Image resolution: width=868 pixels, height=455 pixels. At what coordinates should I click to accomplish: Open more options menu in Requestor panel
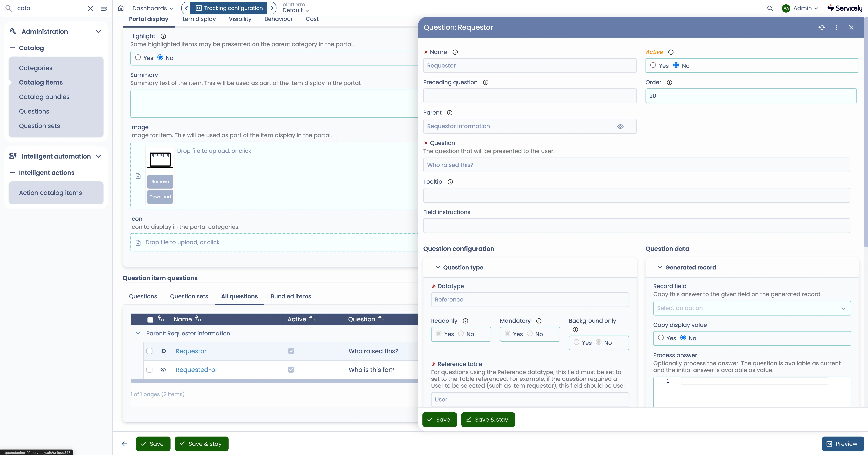(x=836, y=27)
